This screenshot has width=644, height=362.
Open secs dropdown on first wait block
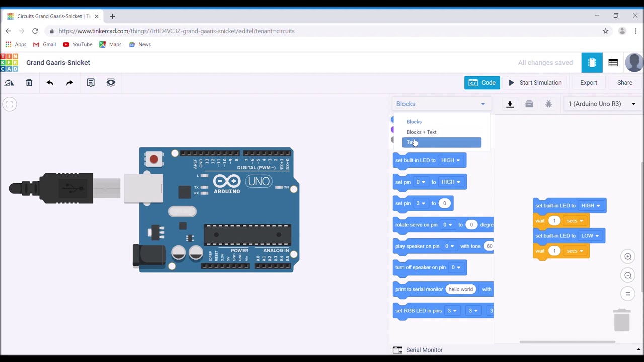pos(575,221)
